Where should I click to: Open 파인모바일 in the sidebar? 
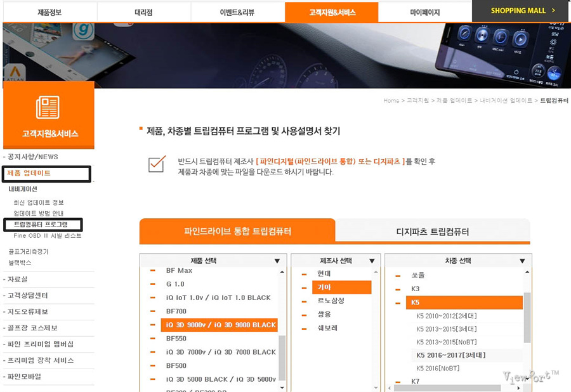point(24,376)
